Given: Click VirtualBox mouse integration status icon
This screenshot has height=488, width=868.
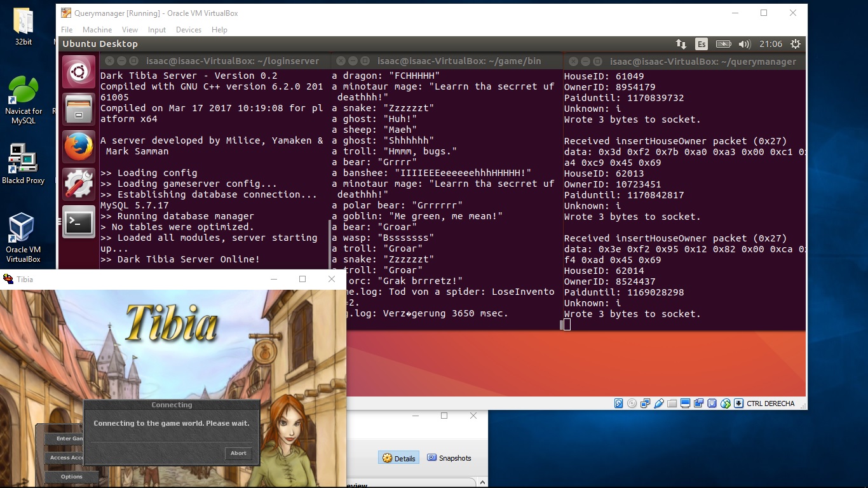Looking at the screenshot, I should [726, 403].
